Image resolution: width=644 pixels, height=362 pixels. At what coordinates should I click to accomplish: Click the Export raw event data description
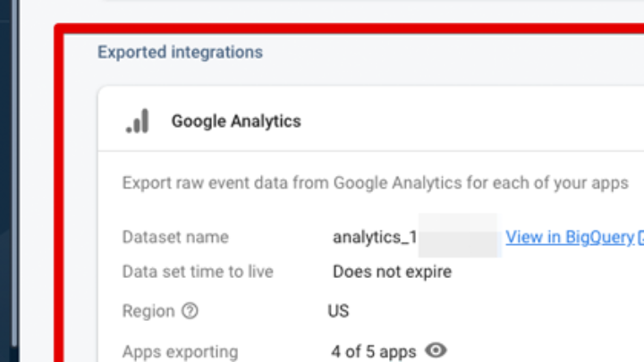tap(376, 183)
